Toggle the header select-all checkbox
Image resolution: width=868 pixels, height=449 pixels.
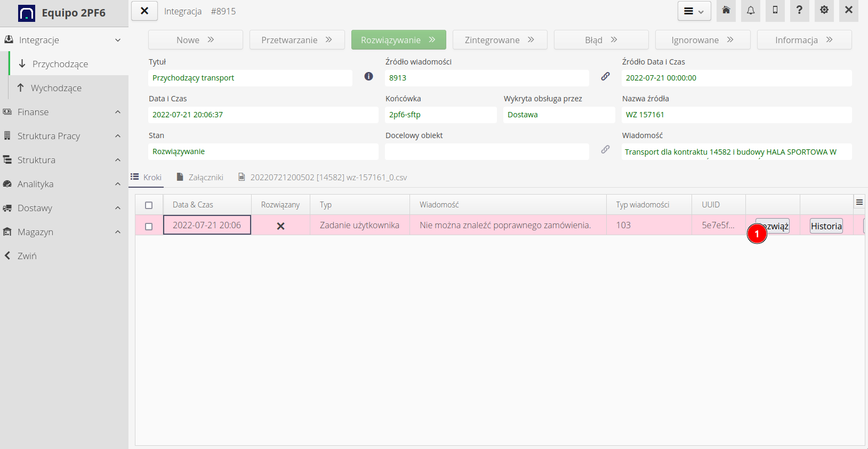[149, 205]
